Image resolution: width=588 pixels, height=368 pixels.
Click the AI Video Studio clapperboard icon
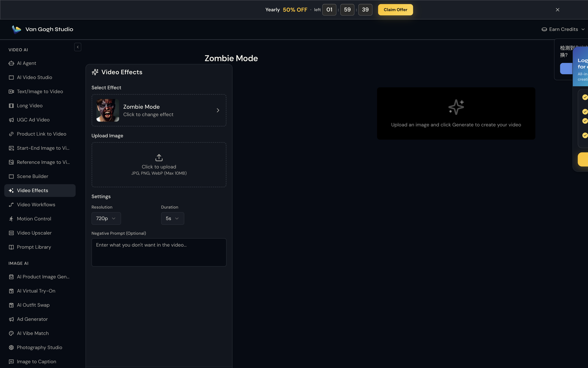point(11,77)
